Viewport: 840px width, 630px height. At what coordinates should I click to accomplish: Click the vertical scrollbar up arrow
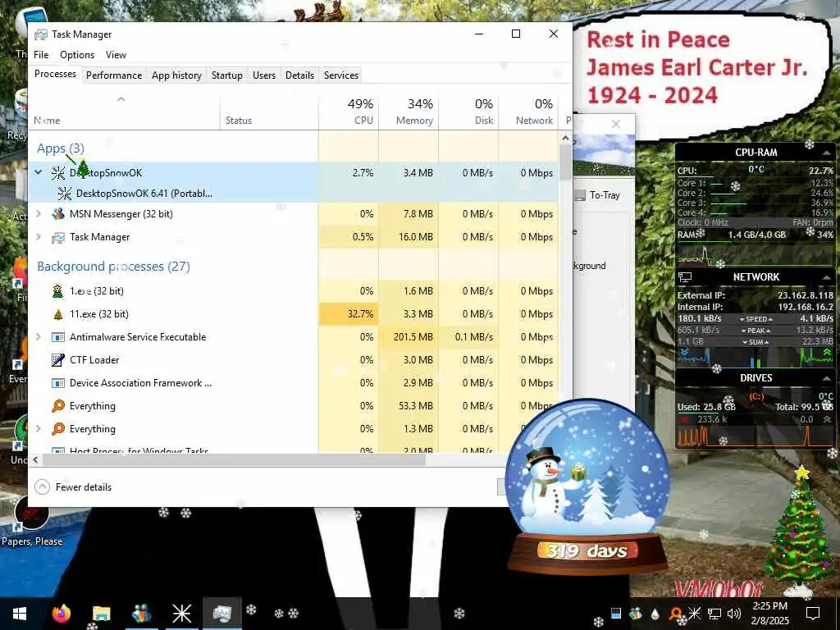click(565, 138)
